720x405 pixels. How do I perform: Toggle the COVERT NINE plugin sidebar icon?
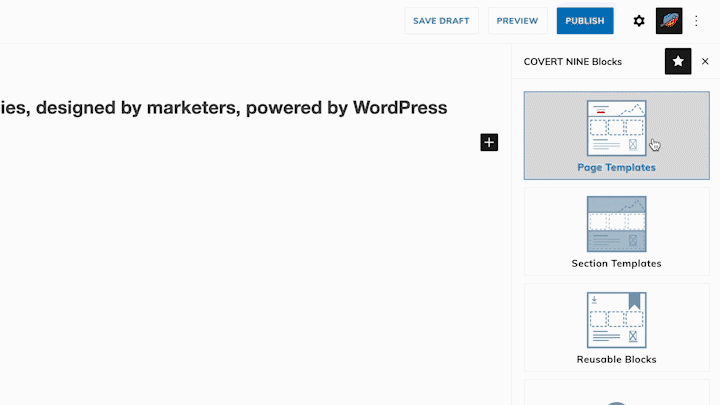coord(669,21)
